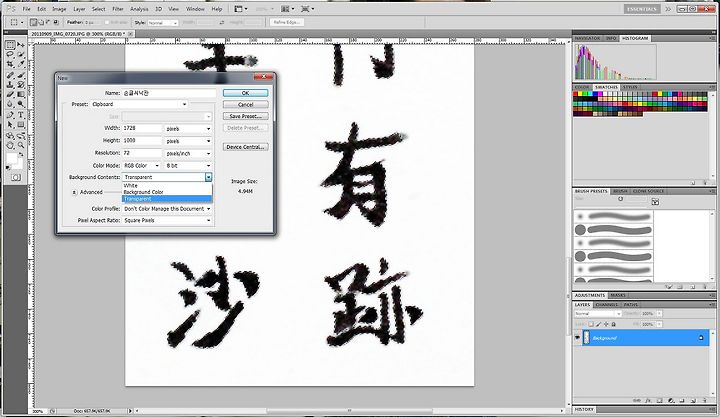Add a layer mask in Layers panel
720x417 pixels.
pos(659,401)
